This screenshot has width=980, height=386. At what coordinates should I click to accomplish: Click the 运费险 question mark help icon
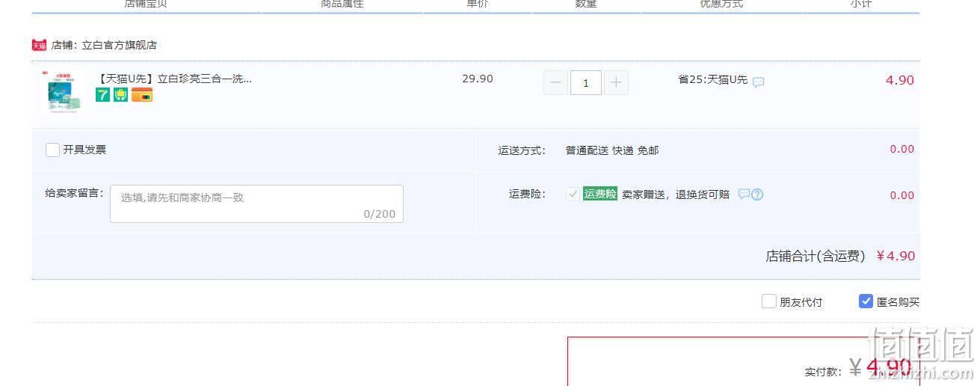coord(757,194)
